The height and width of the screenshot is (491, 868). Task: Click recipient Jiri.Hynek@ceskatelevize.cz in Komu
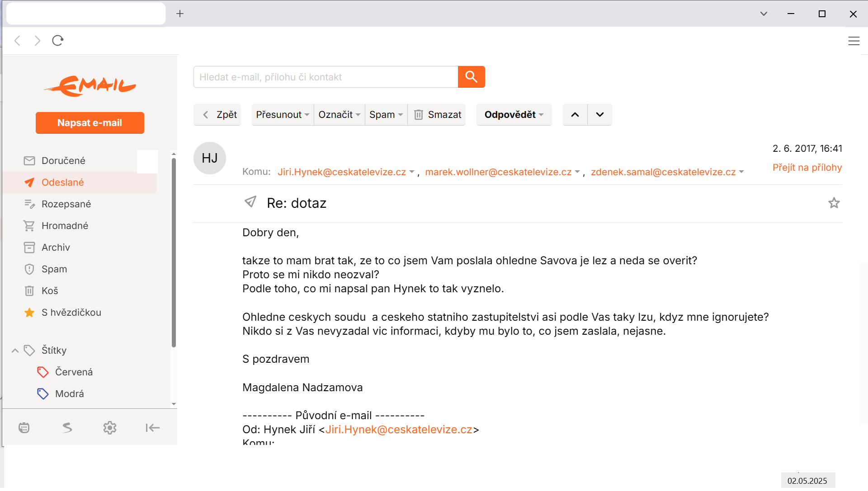click(x=342, y=172)
